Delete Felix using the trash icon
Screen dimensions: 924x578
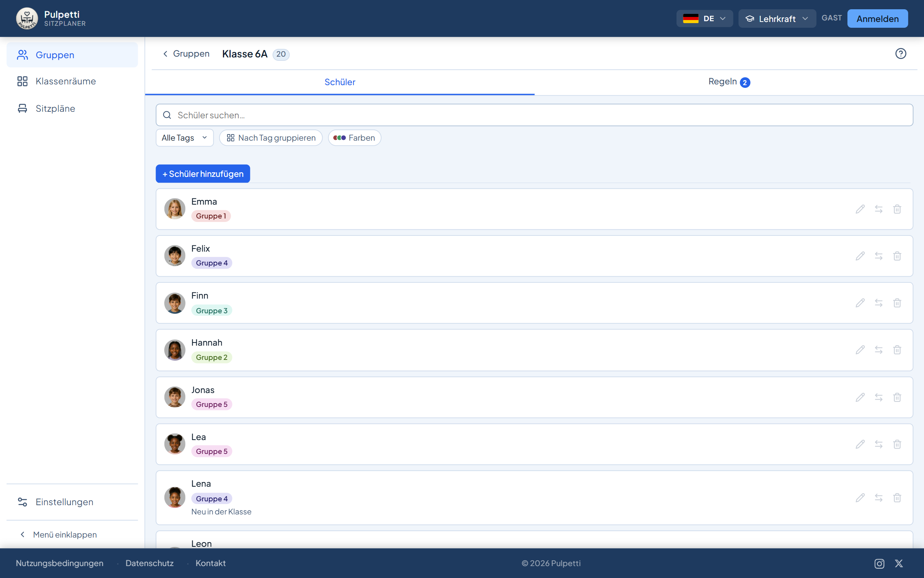tap(897, 256)
